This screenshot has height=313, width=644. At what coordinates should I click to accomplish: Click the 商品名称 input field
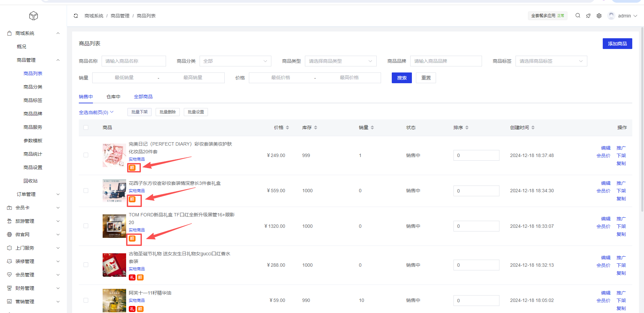pos(133,61)
